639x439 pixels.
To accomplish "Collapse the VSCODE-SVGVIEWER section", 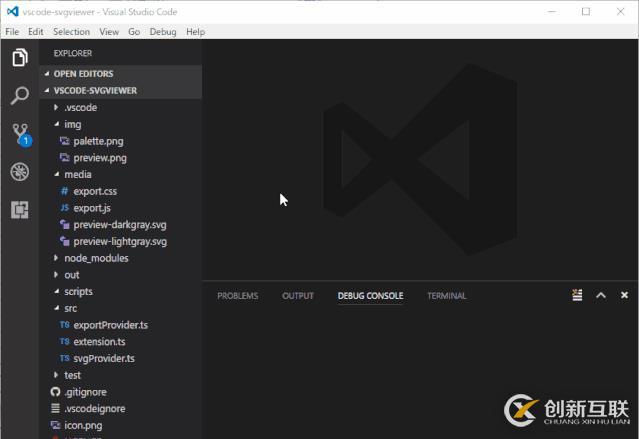I will click(x=47, y=90).
